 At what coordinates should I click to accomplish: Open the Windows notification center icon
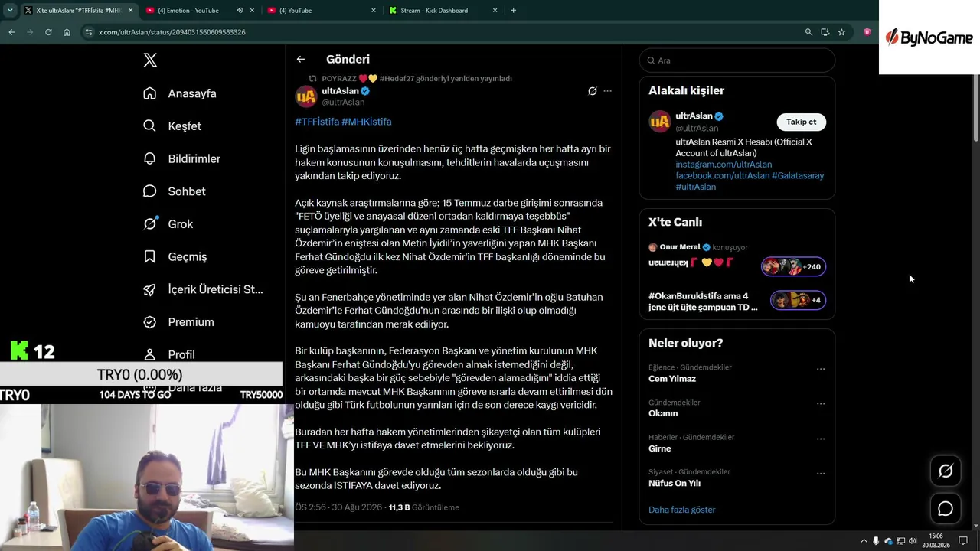click(x=963, y=541)
